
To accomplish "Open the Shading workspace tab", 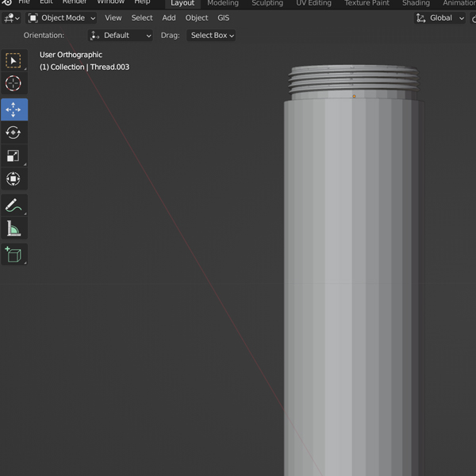I will pyautogui.click(x=416, y=3).
